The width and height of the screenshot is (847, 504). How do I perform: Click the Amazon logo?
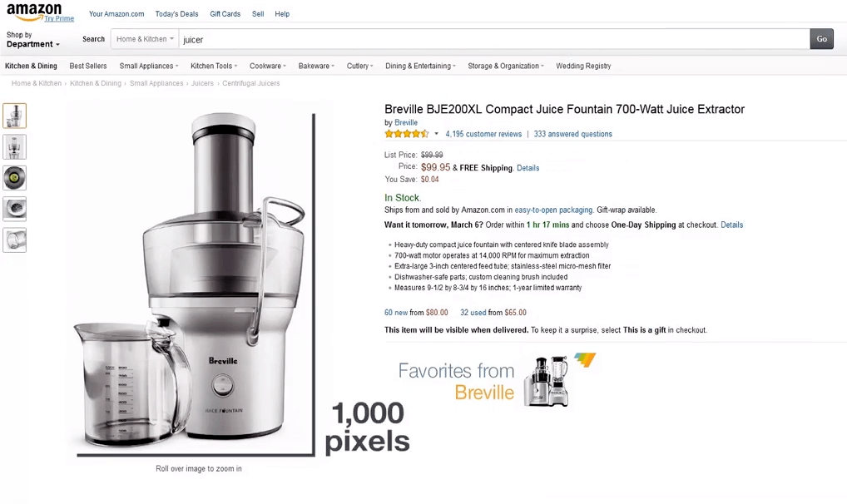(33, 12)
